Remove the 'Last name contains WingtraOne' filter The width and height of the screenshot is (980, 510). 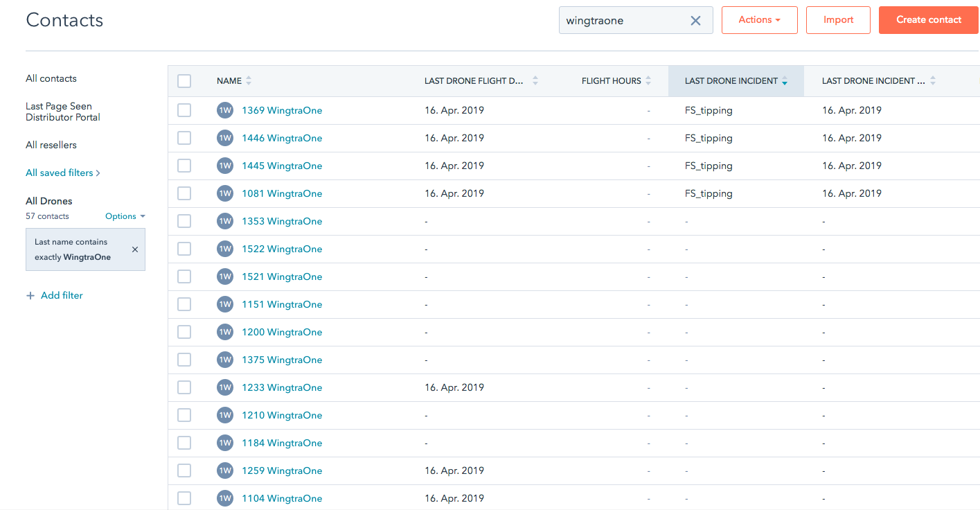pos(134,249)
